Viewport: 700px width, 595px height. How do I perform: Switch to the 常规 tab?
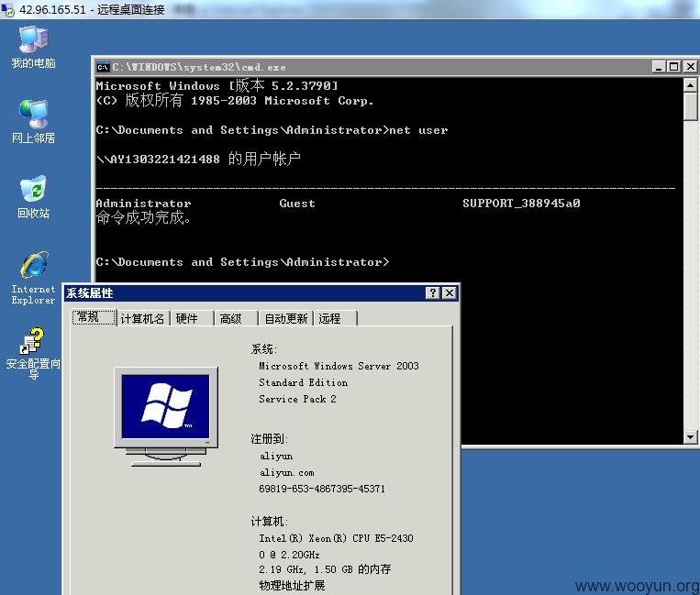94,317
